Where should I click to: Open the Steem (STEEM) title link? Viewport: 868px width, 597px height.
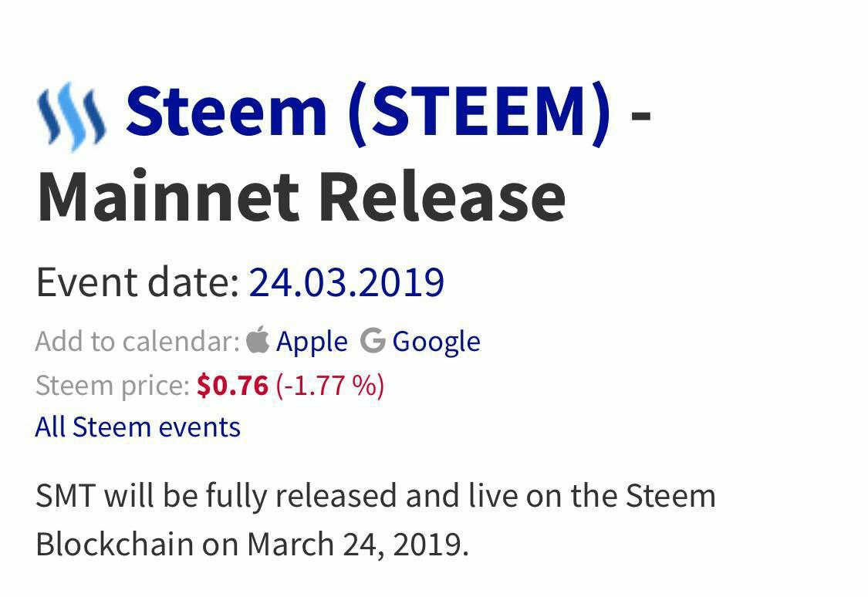tap(369, 113)
